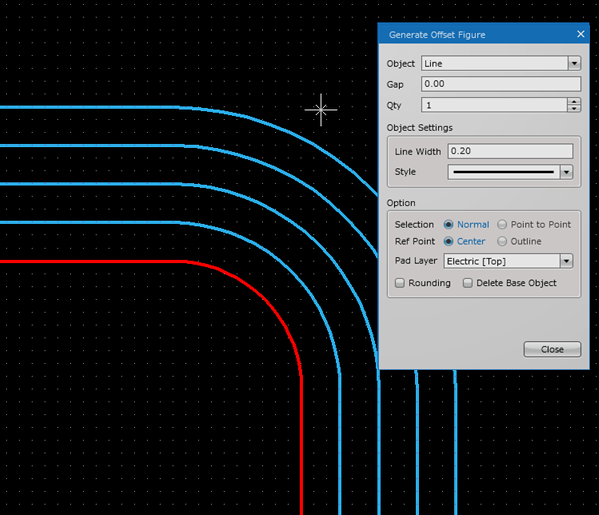Expand the line Style dropdown
The image size is (599, 515).
click(566, 172)
